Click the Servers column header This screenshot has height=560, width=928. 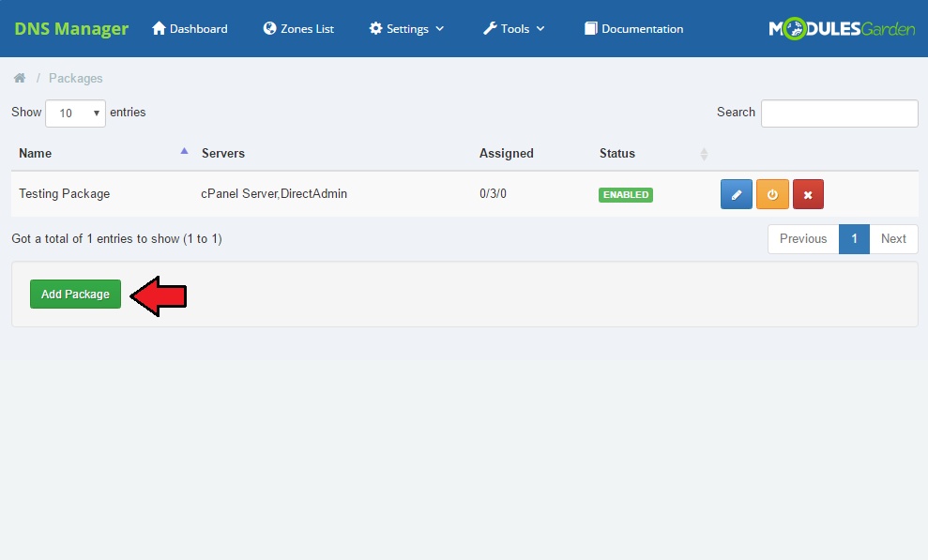[223, 153]
